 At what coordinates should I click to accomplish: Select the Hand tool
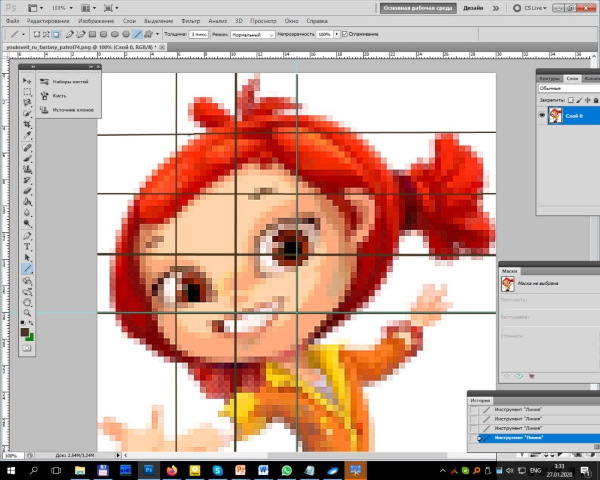(27, 303)
